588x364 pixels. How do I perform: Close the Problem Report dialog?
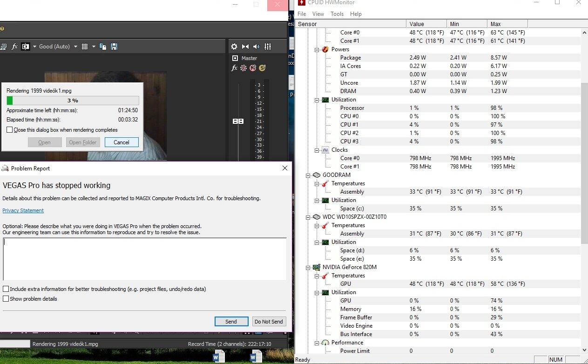tap(285, 168)
